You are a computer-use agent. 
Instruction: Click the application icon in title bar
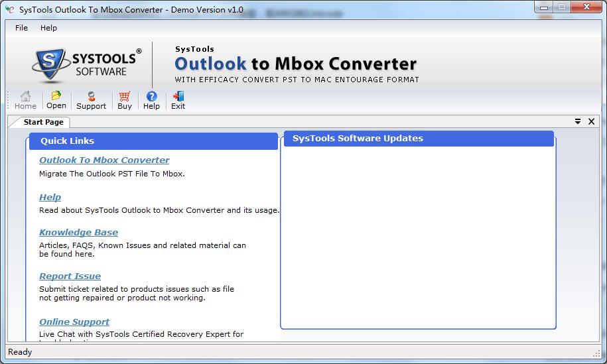click(10, 9)
